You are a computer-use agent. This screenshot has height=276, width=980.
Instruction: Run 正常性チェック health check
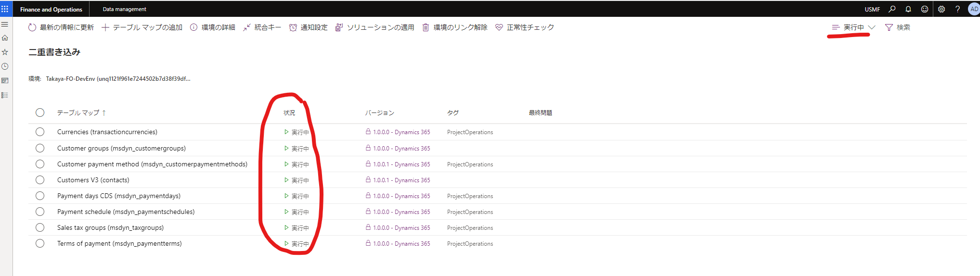click(x=524, y=27)
